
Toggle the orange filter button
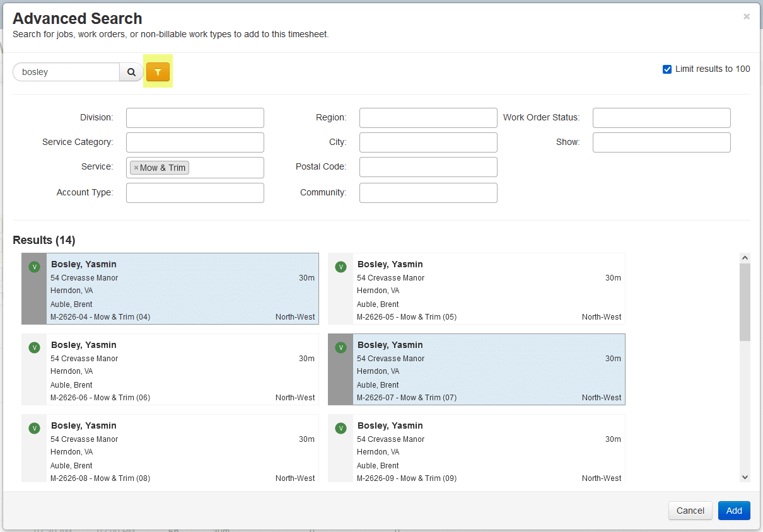158,72
